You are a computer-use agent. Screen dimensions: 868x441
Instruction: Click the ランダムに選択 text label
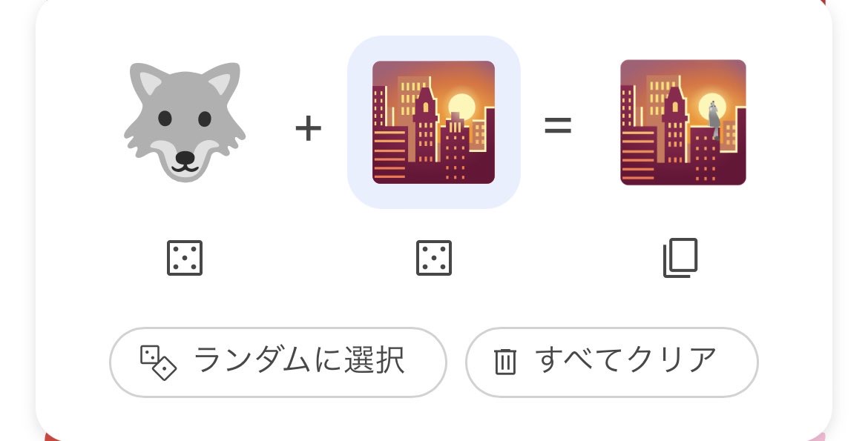(300, 360)
